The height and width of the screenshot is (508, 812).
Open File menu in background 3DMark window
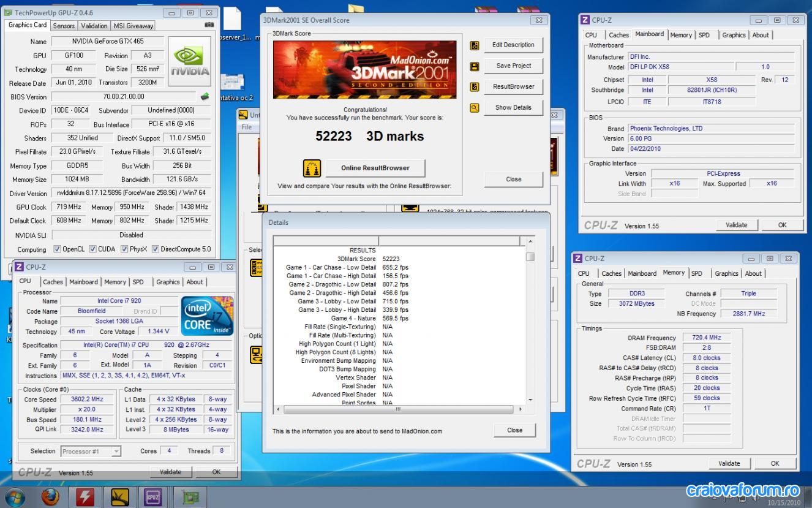[x=246, y=127]
